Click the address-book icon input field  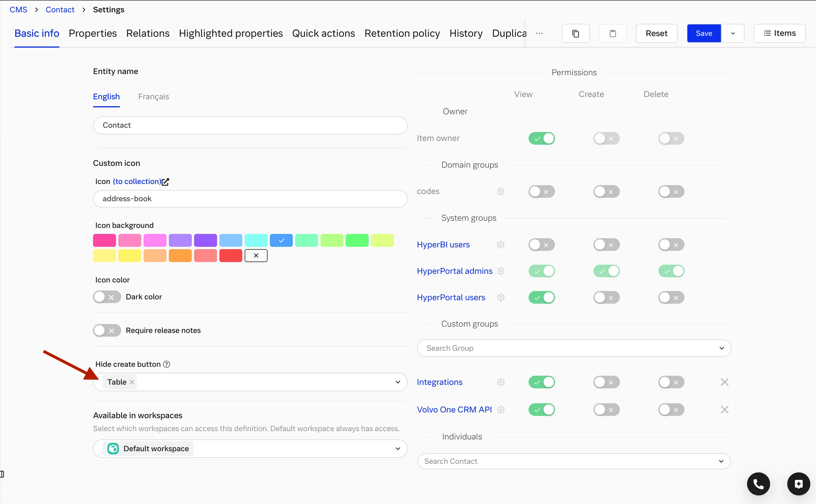click(250, 199)
